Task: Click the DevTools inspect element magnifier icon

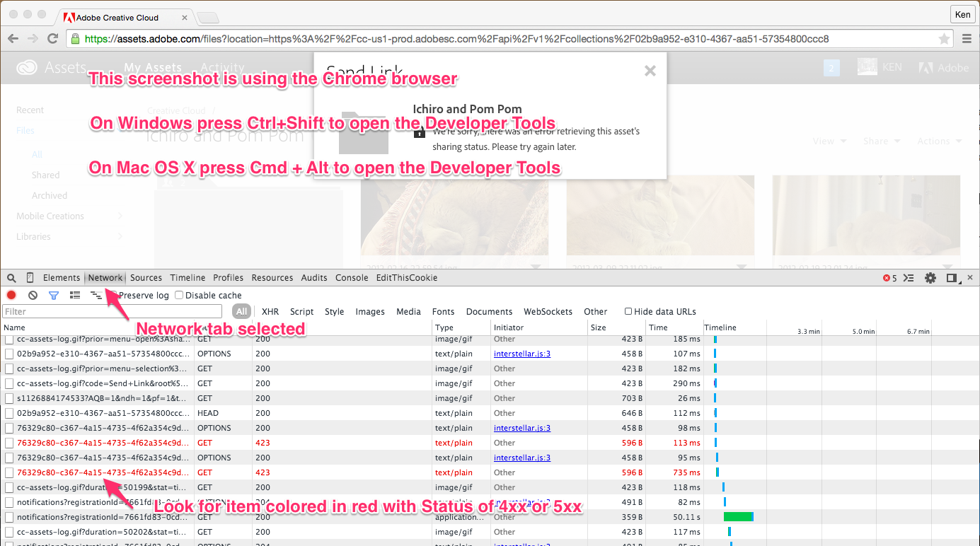Action: 11,278
